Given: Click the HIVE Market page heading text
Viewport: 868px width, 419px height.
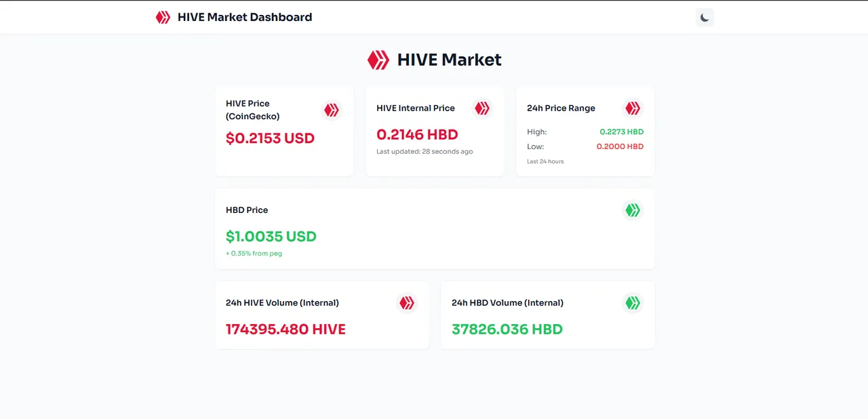Looking at the screenshot, I should pos(449,60).
